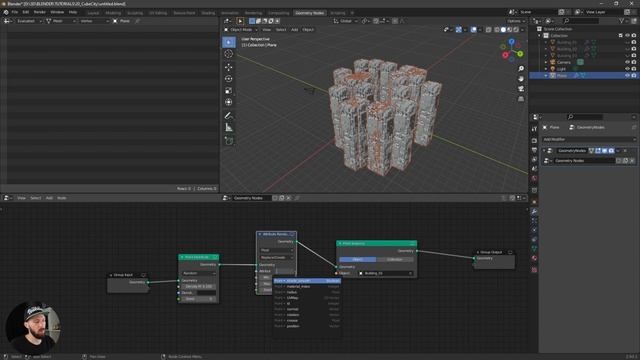Open the Render properties tab icon
Screen dimensions: 640x360
[534, 140]
